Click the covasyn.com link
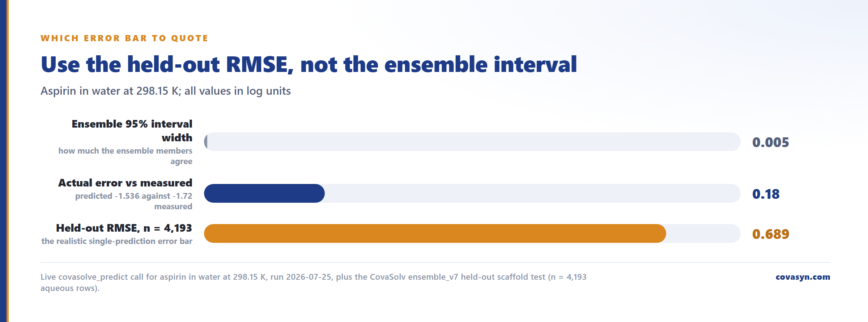 pos(803,277)
